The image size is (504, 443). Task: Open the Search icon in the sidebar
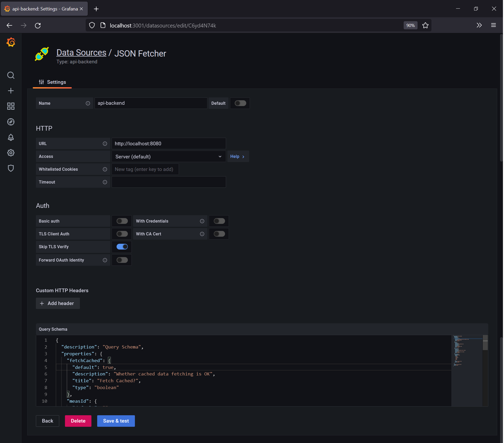pos(11,75)
